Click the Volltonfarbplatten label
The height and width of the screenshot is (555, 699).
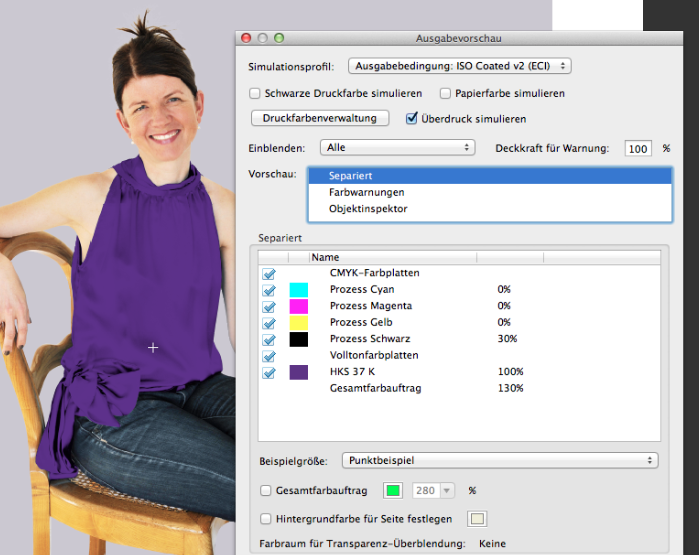[374, 355]
